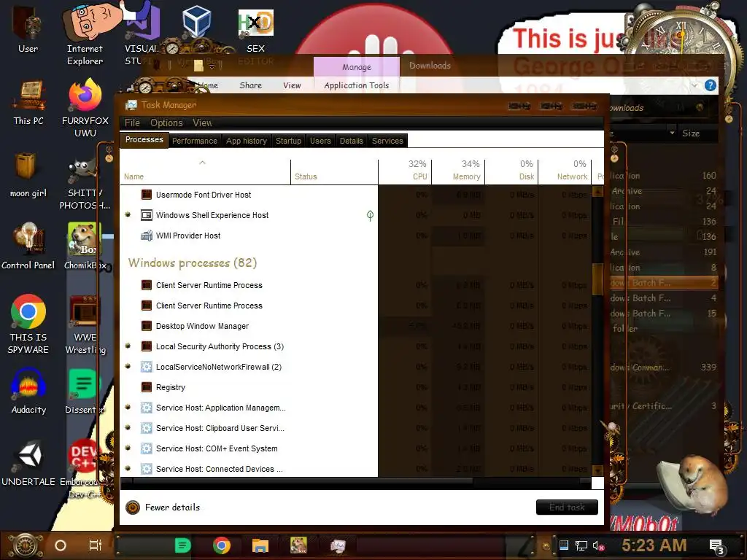
Task: Expand the LocalServiceNoNetworkFirewall group
Action: click(x=128, y=367)
